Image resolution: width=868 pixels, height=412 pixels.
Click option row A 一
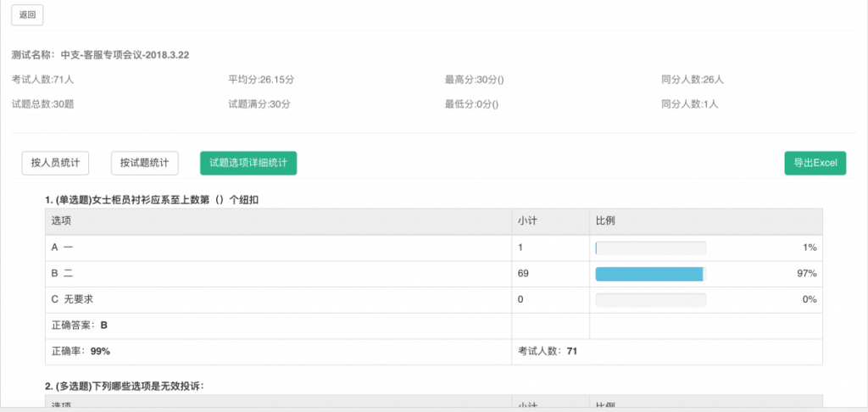coord(434,248)
